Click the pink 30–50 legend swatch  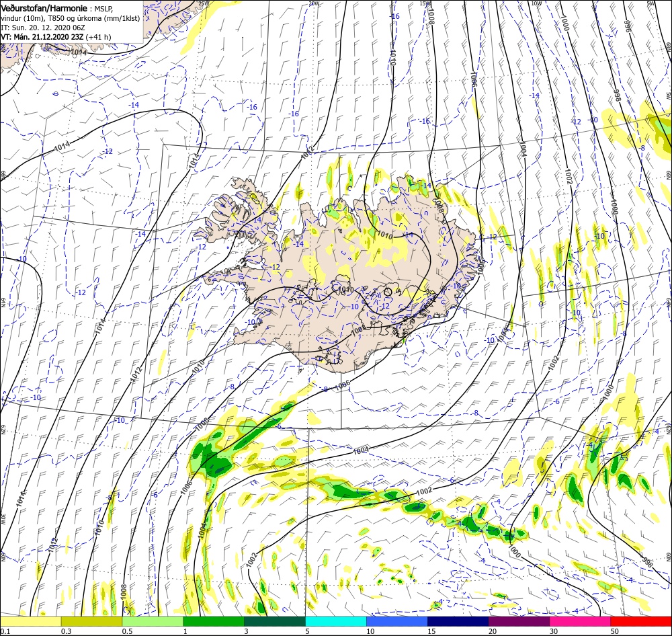(x=580, y=621)
